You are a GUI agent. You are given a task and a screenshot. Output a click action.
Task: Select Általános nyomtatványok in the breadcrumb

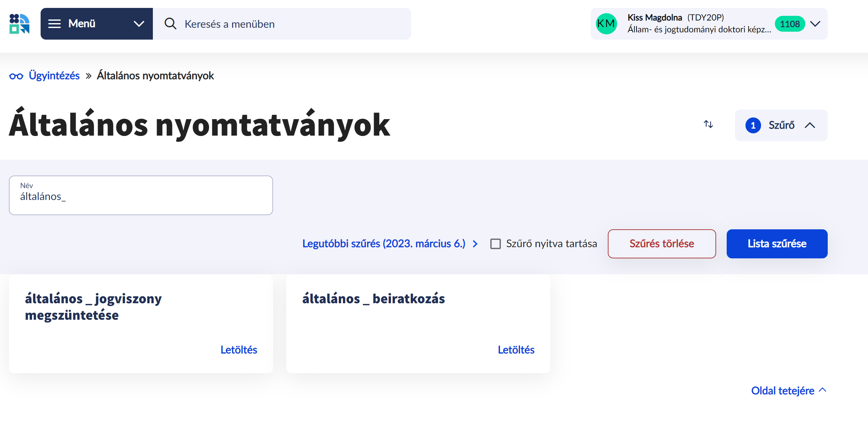tap(155, 76)
